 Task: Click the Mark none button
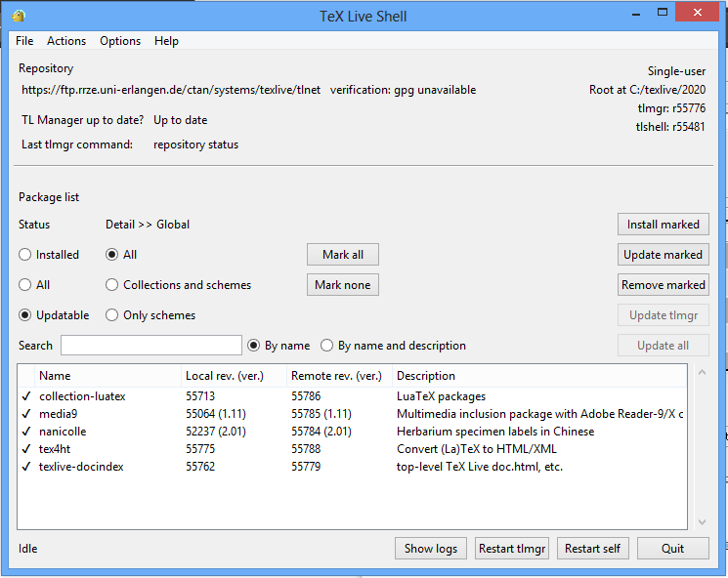click(343, 285)
